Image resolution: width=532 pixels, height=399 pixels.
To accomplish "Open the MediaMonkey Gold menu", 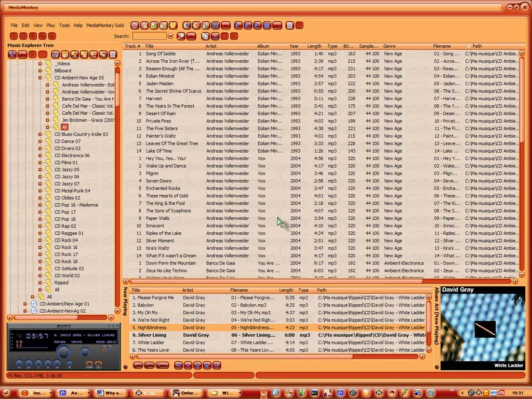I will [x=105, y=25].
